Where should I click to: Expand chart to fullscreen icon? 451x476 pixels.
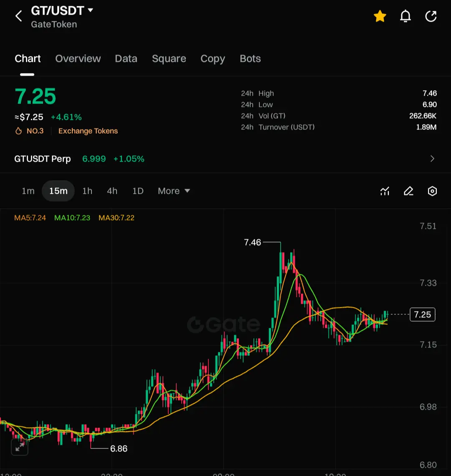(x=20, y=447)
